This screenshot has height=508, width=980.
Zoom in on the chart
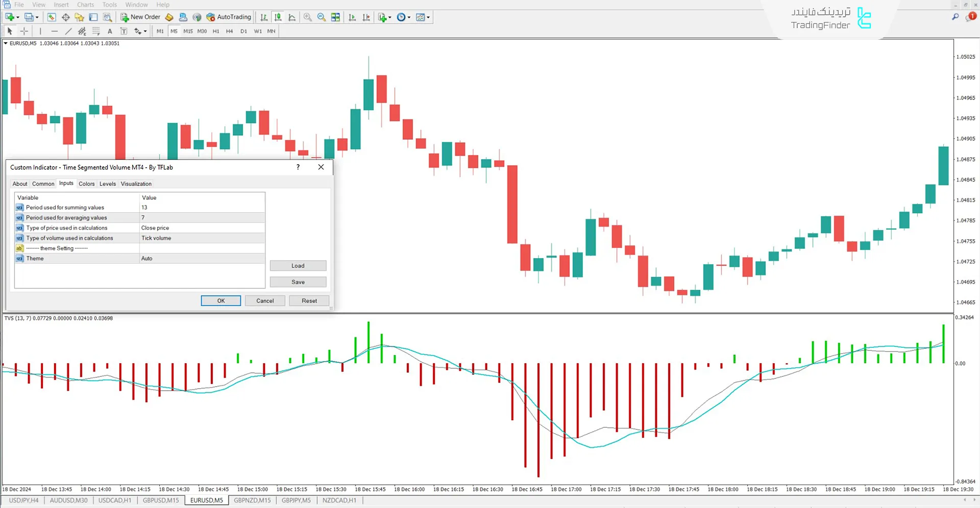coord(307,17)
